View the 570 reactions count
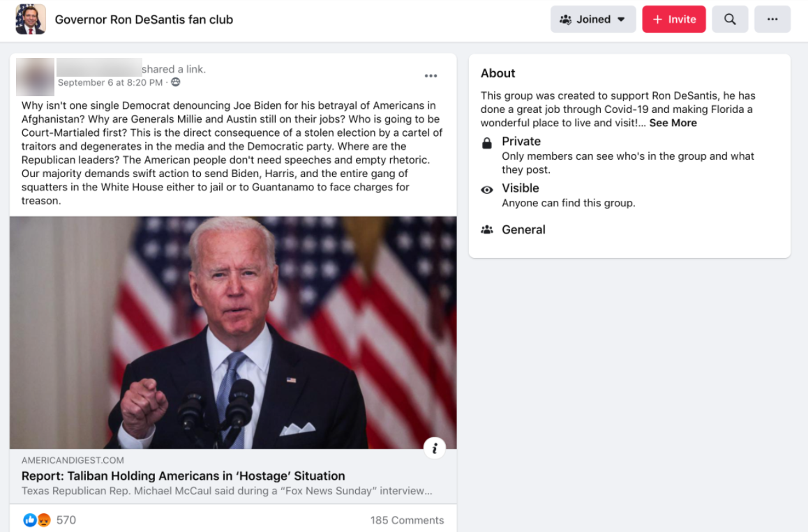The image size is (808, 532). pyautogui.click(x=66, y=520)
